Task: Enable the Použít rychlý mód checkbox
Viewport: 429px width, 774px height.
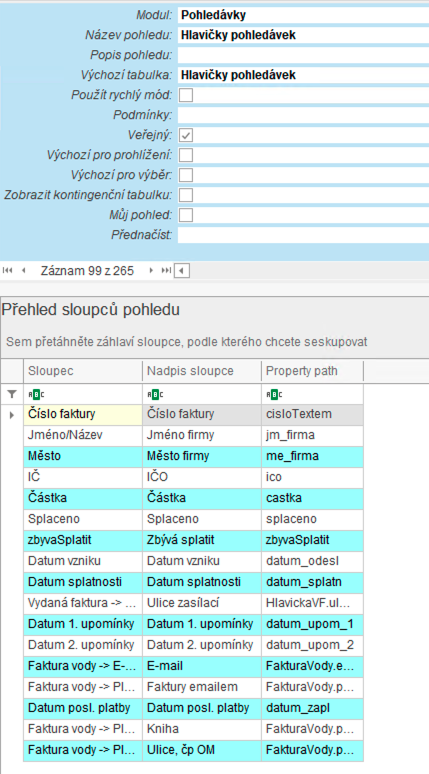Action: click(186, 95)
